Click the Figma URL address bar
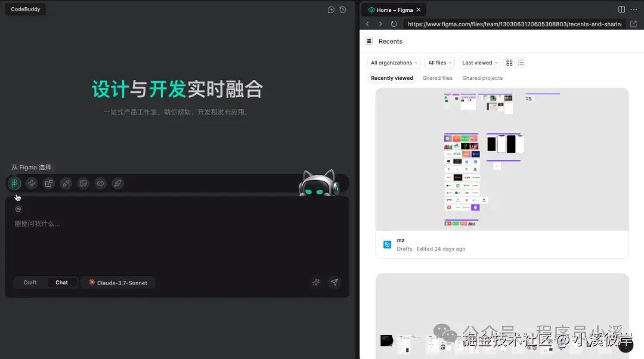Viewport: 644px width, 359px height. pos(514,24)
